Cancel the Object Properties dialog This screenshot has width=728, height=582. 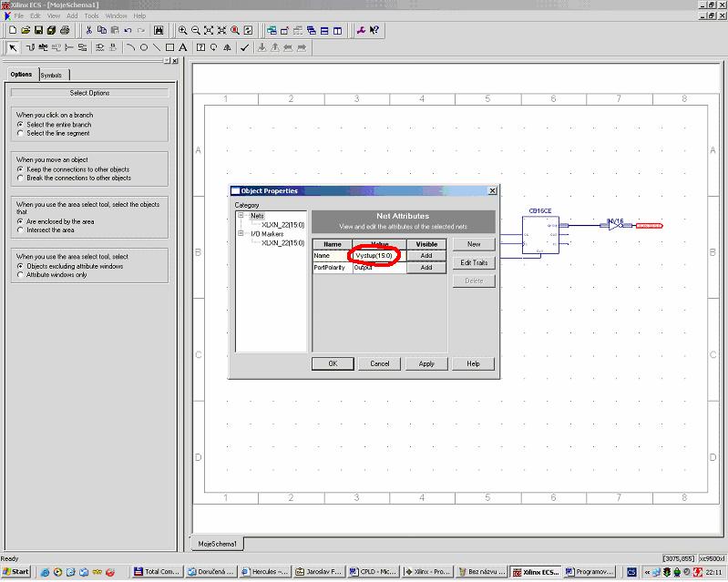(380, 363)
